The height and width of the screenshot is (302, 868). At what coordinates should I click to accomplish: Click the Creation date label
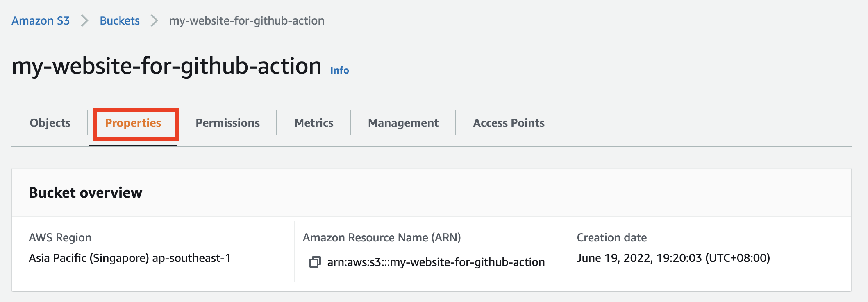pos(612,237)
